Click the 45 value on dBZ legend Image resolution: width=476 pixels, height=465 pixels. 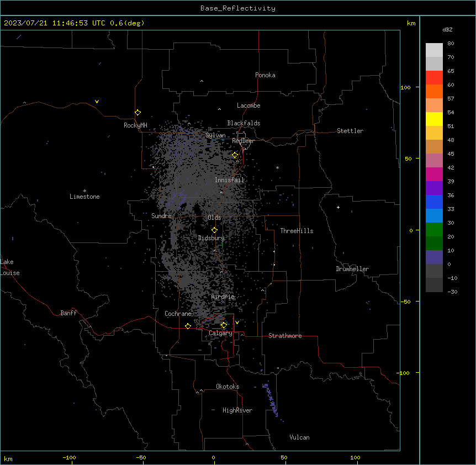[451, 154]
